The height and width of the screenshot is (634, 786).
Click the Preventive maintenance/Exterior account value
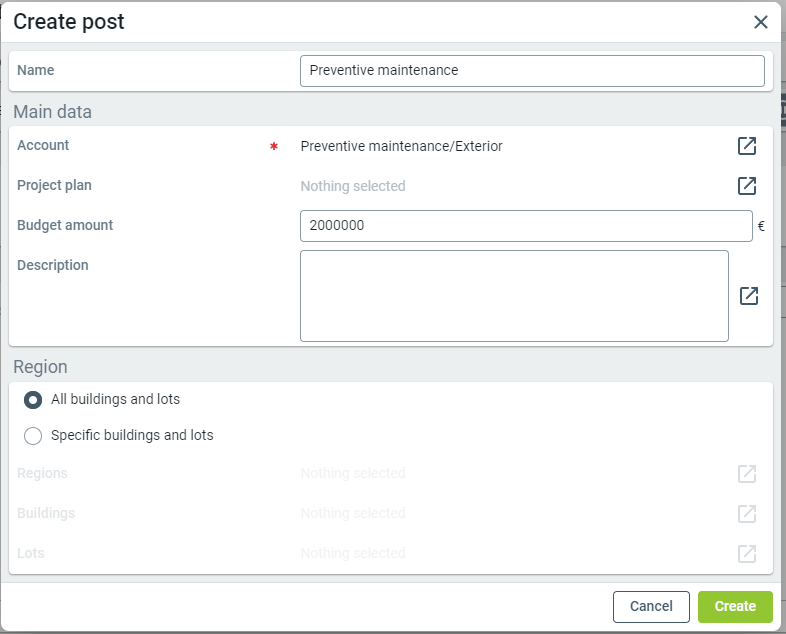401,146
